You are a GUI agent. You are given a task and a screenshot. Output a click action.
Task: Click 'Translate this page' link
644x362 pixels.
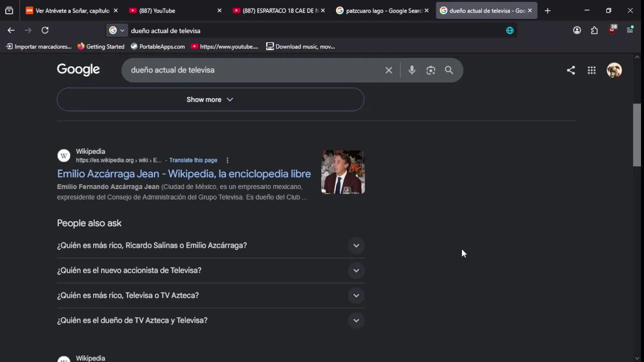pyautogui.click(x=193, y=160)
